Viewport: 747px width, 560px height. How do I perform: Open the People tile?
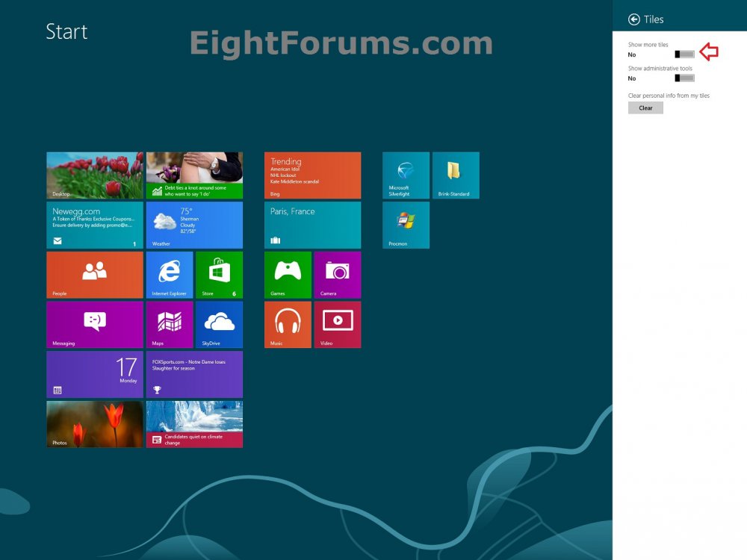95,275
